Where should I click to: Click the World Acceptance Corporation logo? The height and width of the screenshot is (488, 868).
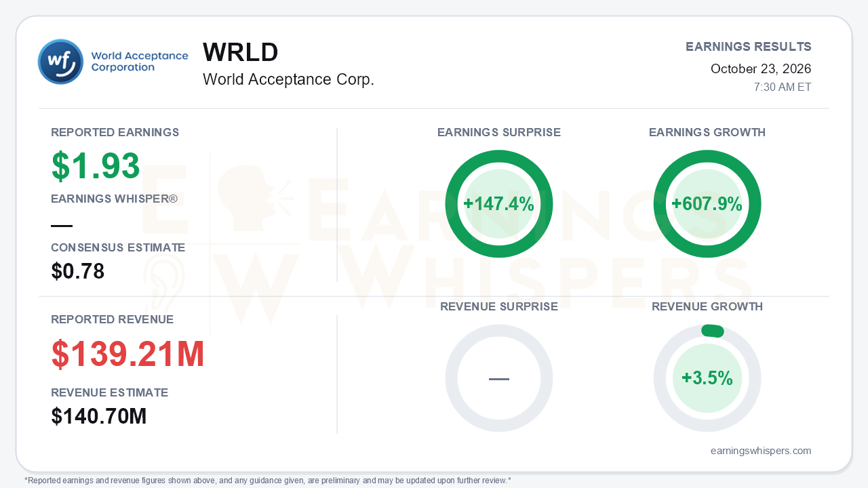(113, 62)
